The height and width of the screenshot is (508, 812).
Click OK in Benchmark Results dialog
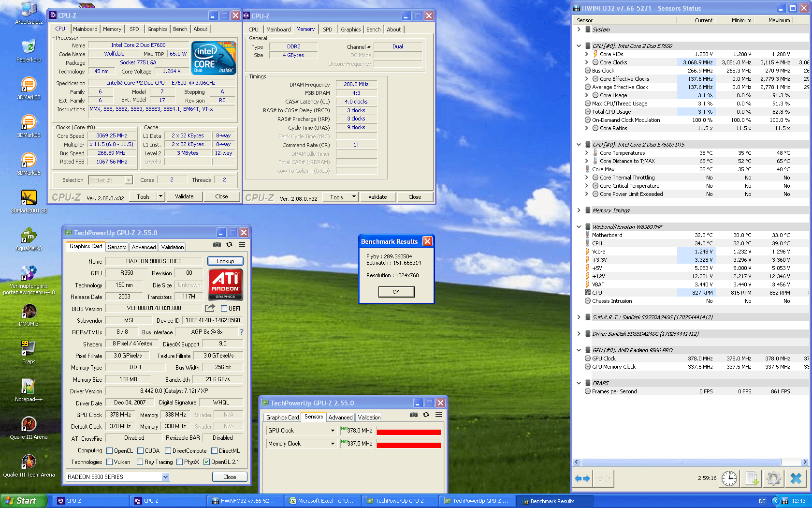click(x=396, y=292)
